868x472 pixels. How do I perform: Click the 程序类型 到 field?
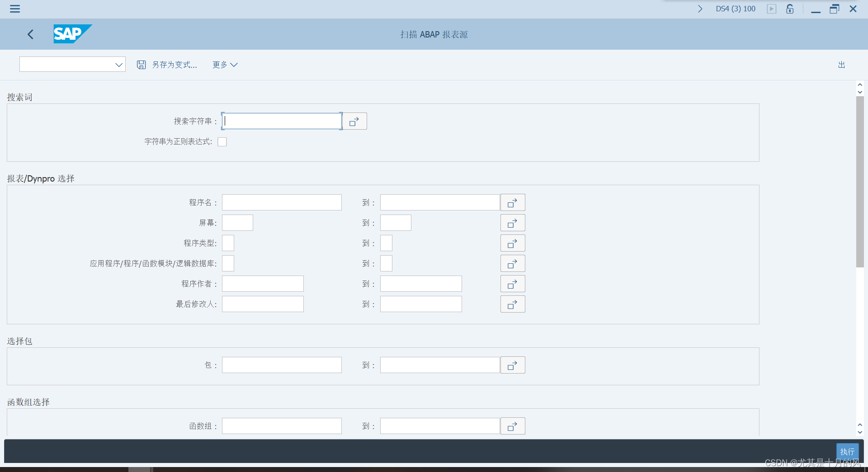tap(386, 243)
